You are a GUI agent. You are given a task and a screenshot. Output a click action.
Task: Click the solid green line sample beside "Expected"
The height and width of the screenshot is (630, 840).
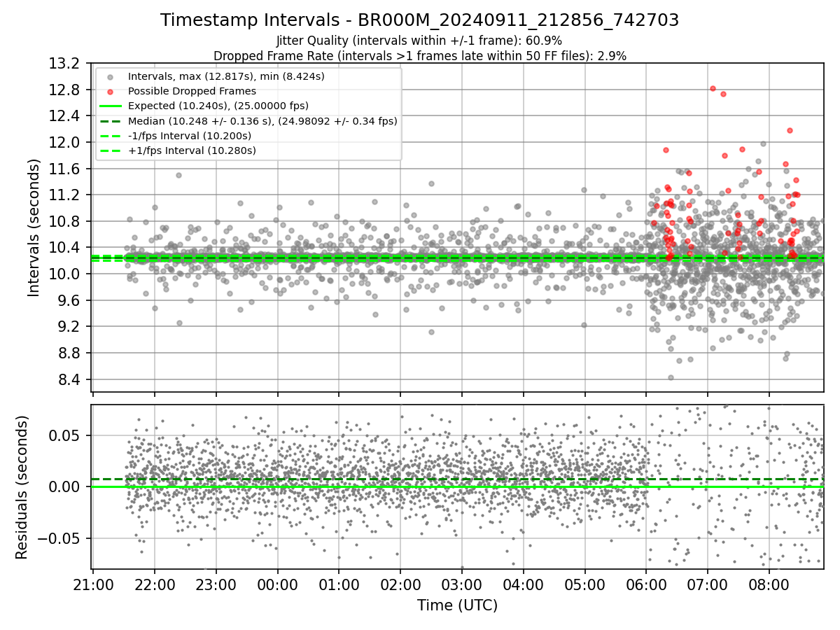pyautogui.click(x=111, y=106)
